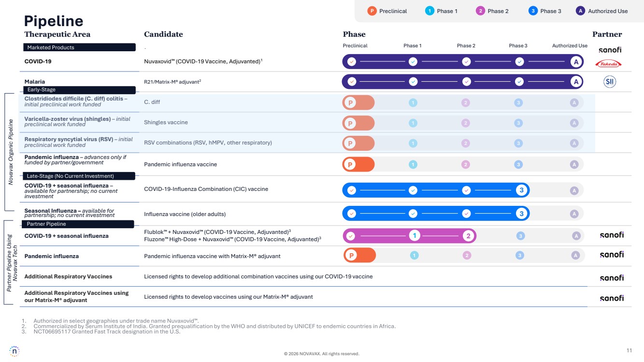Click the Authorized A circle in Malaria row
This screenshot has width=644, height=362.
tap(575, 82)
